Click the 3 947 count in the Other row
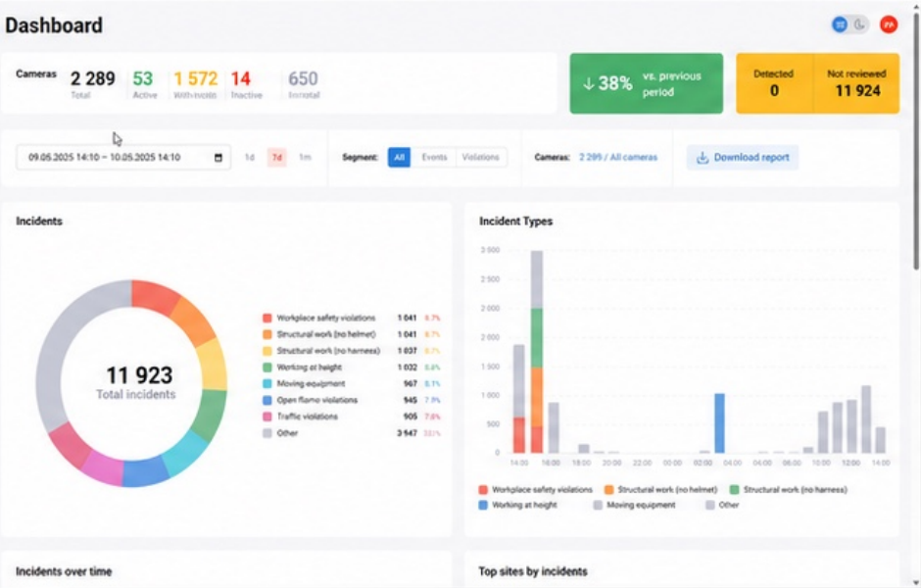Image resolution: width=921 pixels, height=588 pixels. (407, 433)
